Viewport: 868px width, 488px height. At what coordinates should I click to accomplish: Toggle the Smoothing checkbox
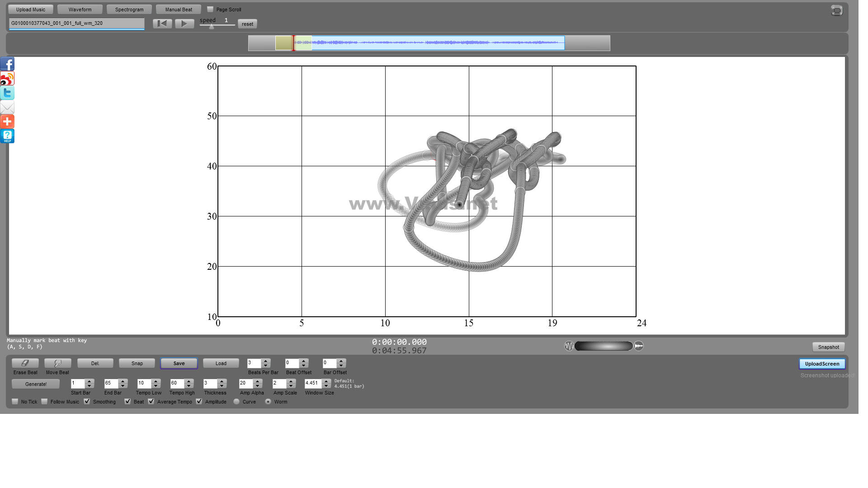(87, 401)
